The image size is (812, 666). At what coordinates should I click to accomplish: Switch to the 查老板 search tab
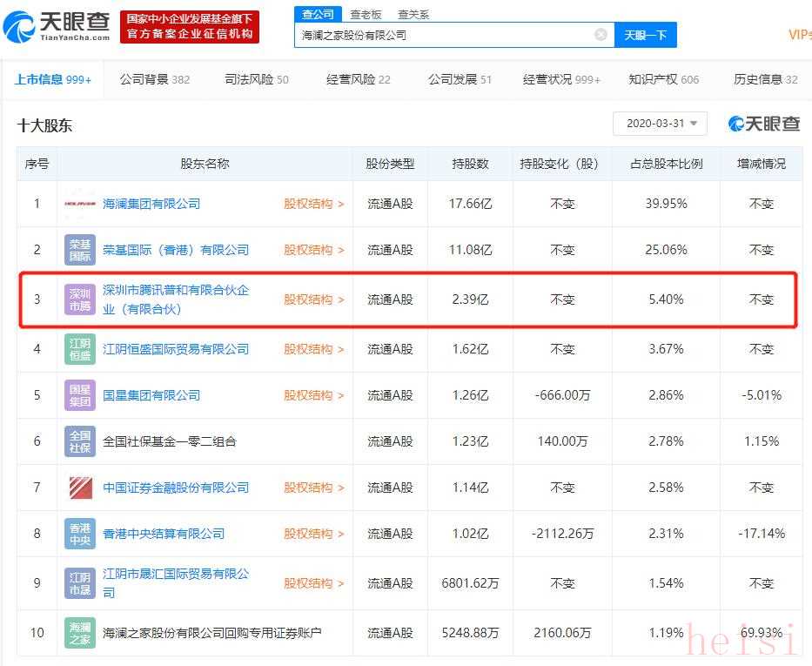pos(366,15)
